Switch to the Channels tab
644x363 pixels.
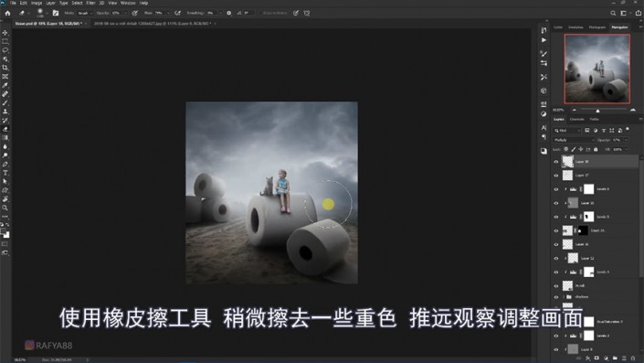click(x=576, y=119)
